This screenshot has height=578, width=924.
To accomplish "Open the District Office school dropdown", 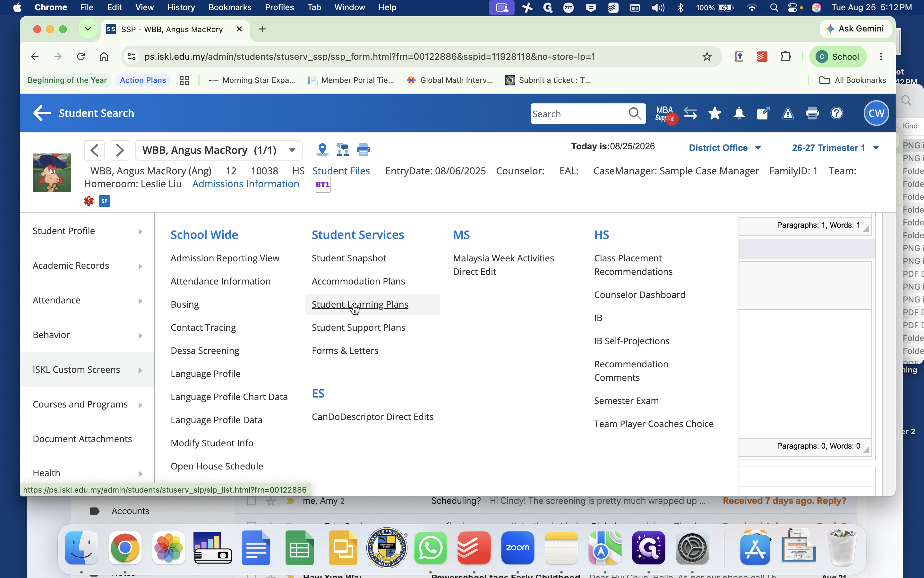I will click(725, 148).
